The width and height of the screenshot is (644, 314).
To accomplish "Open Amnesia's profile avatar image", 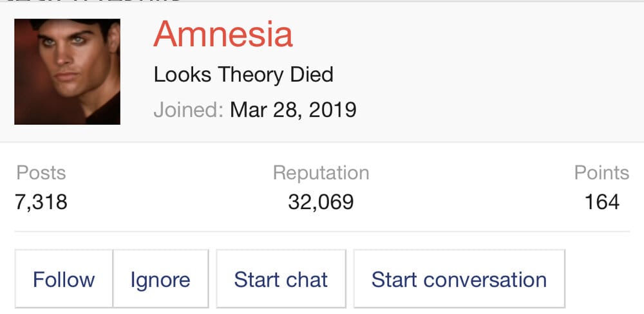I will click(67, 71).
